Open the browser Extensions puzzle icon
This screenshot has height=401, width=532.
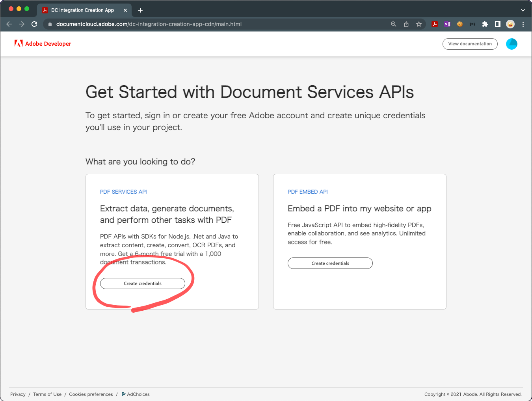click(485, 24)
